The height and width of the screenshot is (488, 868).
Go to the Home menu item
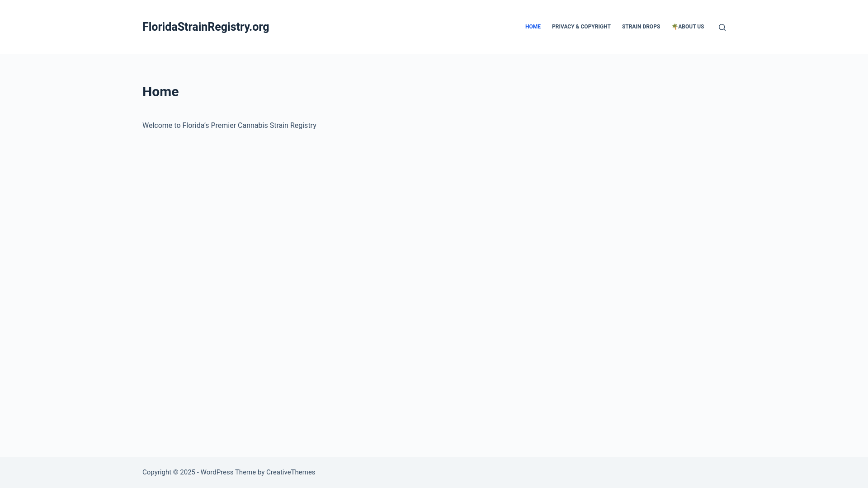(x=533, y=27)
